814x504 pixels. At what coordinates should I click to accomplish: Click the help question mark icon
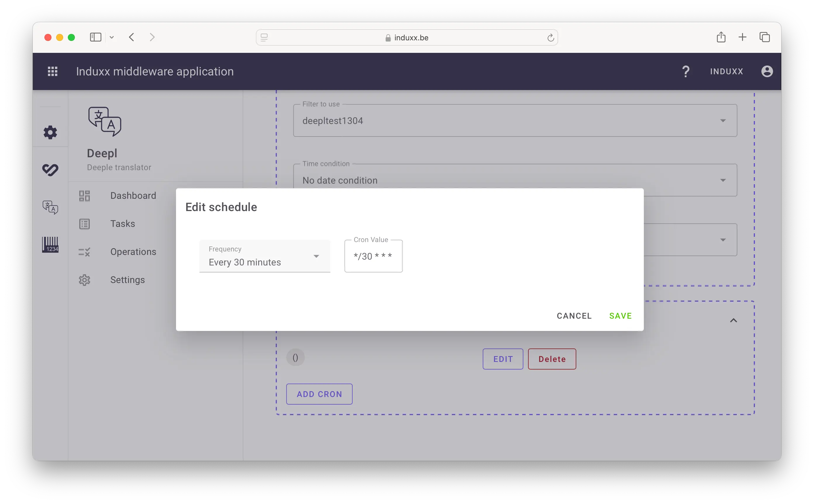point(685,71)
